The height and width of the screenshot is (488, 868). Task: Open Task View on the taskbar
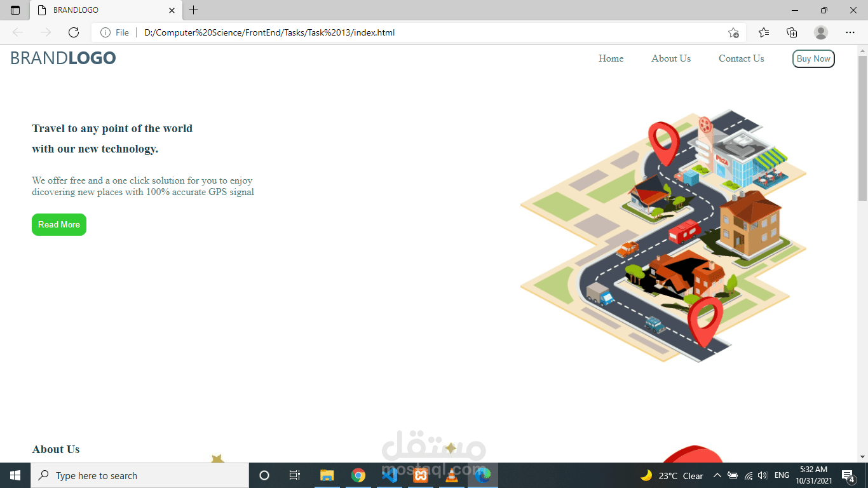295,475
